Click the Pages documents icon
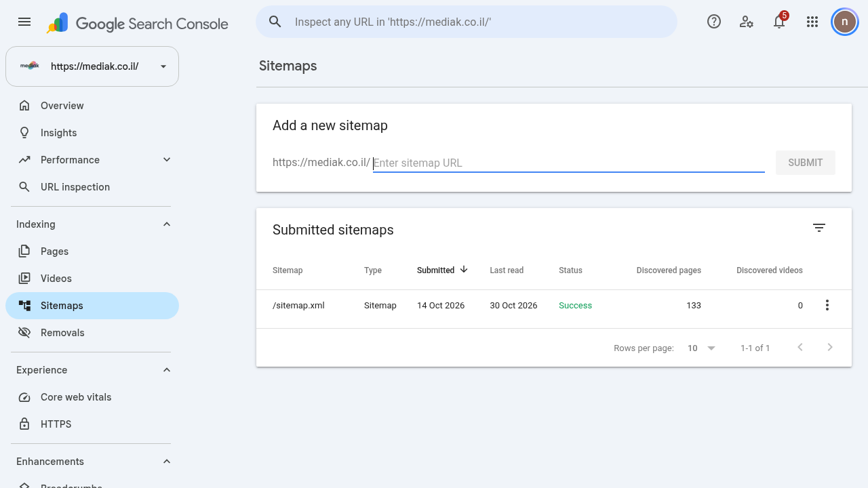The height and width of the screenshot is (488, 868). 24,251
